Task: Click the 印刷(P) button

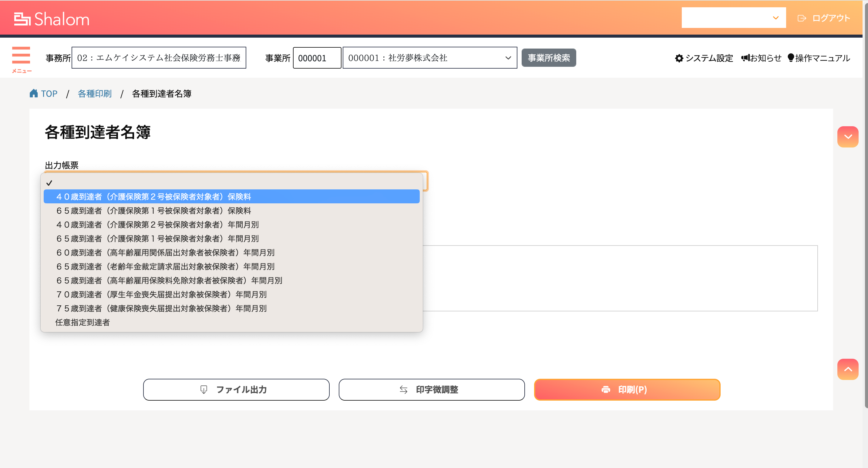Action: [627, 390]
